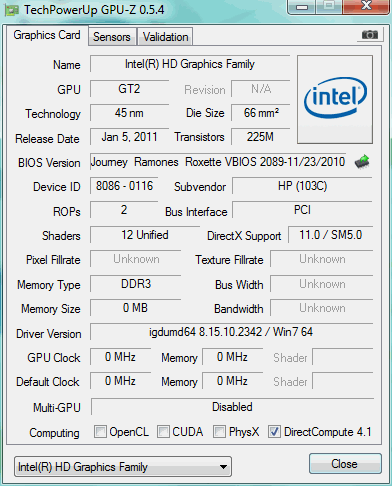Image resolution: width=392 pixels, height=486 pixels.
Task: Enable the OpenCL checkbox
Action: click(100, 432)
